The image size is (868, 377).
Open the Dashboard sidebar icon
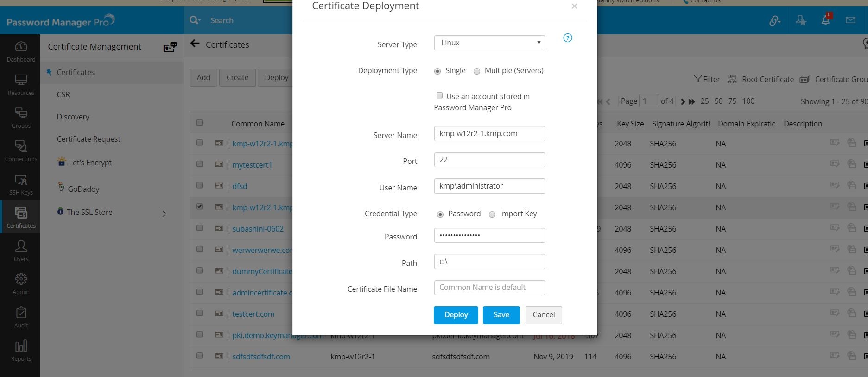pos(21,51)
